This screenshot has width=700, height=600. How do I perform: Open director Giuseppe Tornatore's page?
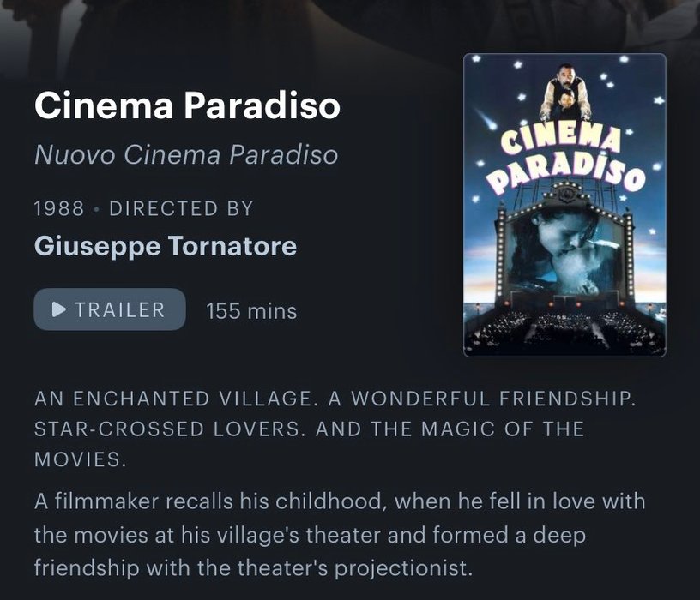tap(166, 246)
